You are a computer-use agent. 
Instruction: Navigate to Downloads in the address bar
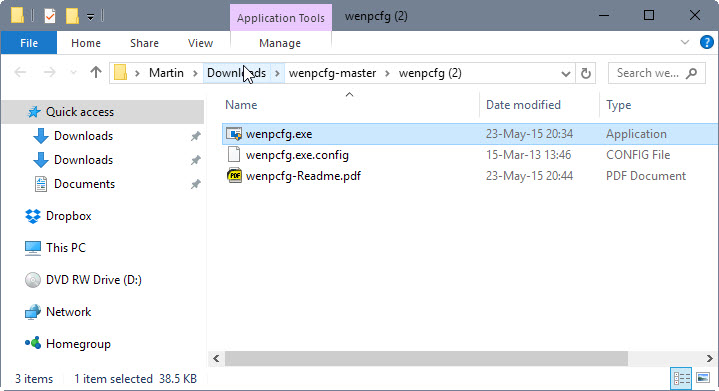(x=236, y=73)
